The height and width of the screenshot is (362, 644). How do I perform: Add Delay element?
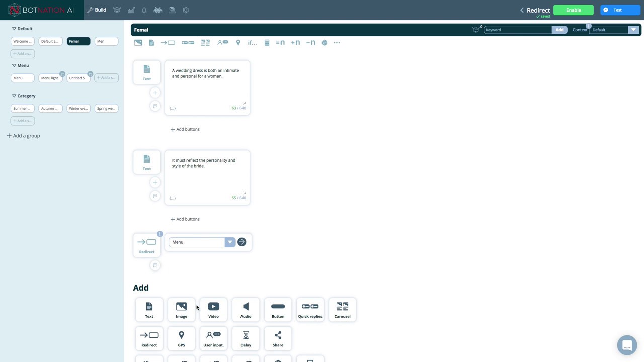click(x=246, y=338)
